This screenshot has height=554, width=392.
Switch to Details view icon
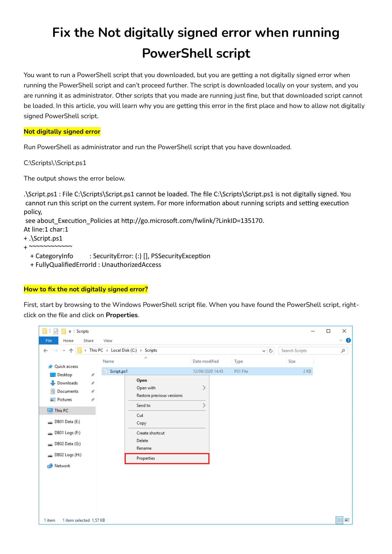click(x=340, y=520)
